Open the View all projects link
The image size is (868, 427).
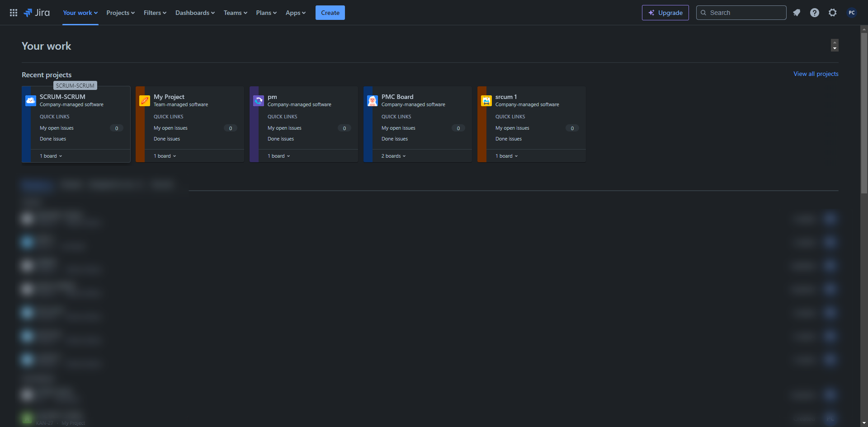coord(816,74)
